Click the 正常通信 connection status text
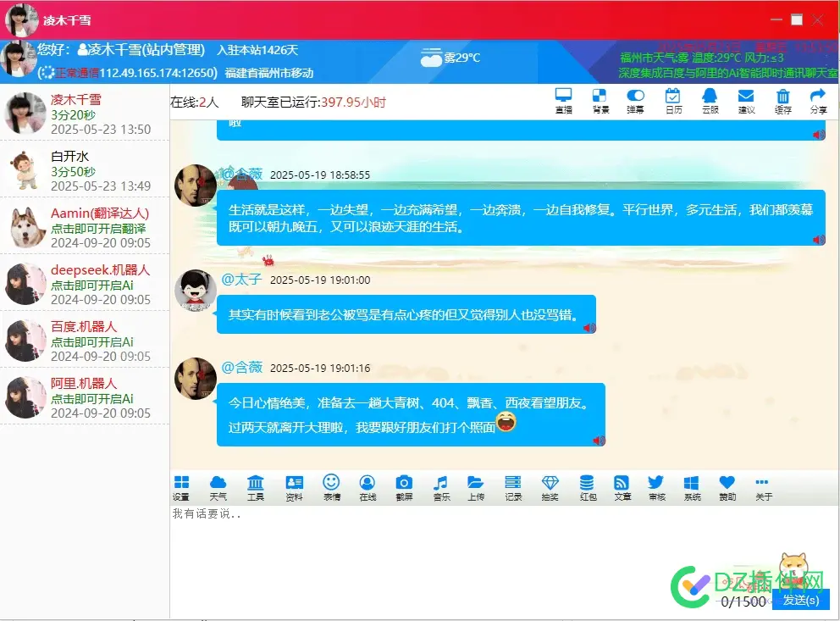This screenshot has height=621, width=840. pos(77,73)
